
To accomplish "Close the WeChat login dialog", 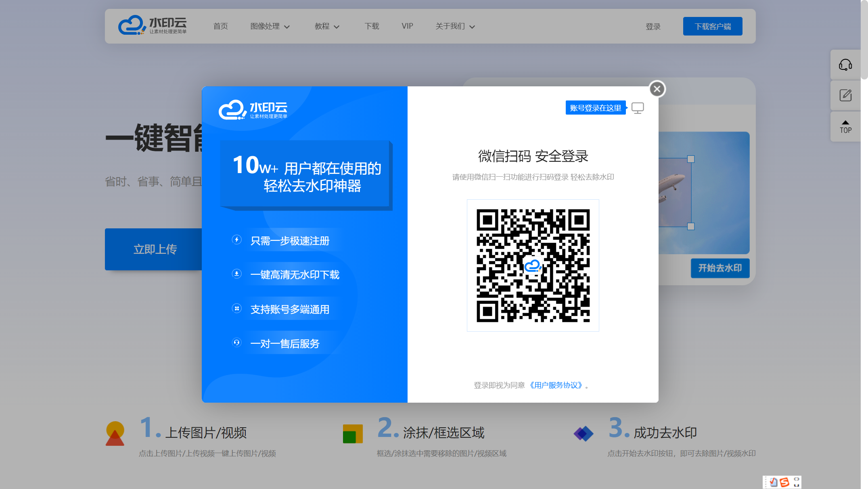I will click(657, 89).
